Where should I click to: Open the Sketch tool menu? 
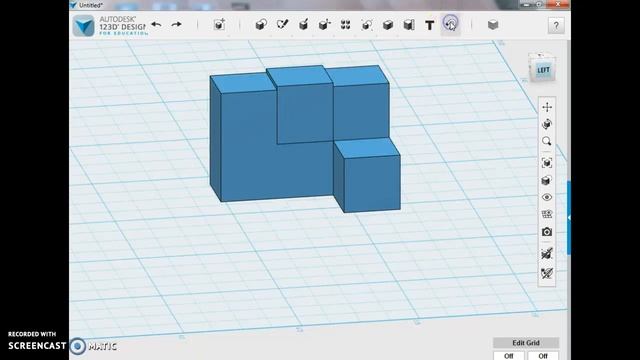(282, 25)
